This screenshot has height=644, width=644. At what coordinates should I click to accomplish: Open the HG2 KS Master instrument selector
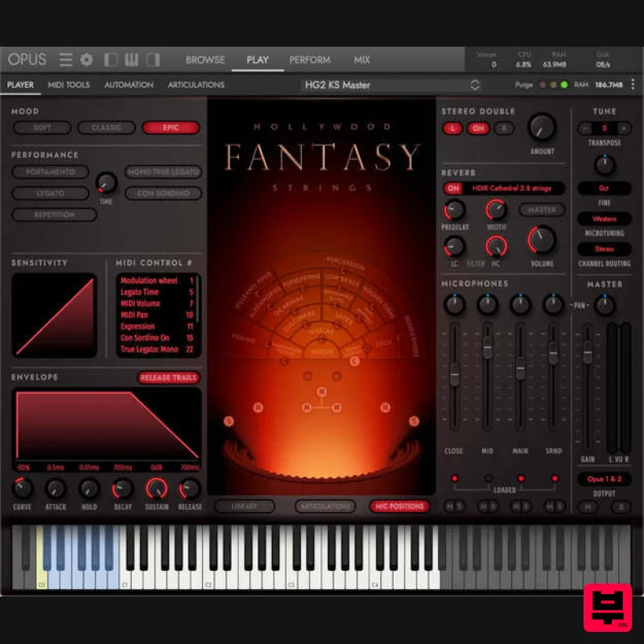[x=392, y=85]
